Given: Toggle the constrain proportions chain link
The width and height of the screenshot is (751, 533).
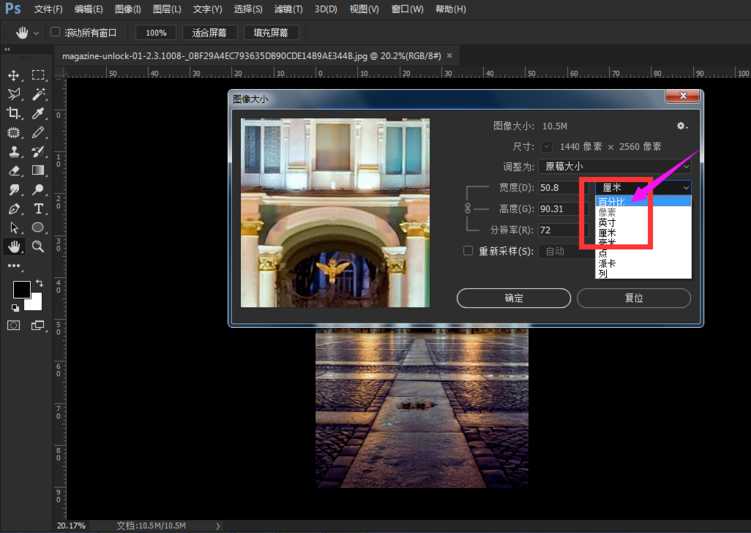Looking at the screenshot, I should pyautogui.click(x=466, y=208).
